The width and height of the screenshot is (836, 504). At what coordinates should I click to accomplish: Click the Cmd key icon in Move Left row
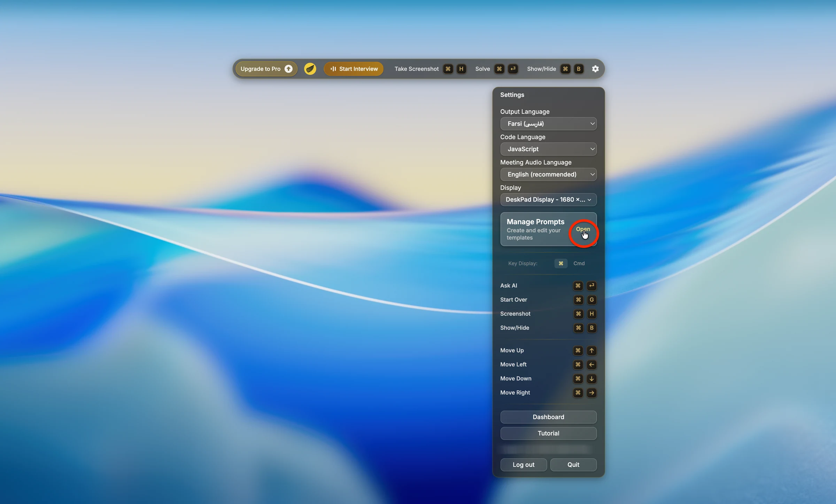click(578, 364)
